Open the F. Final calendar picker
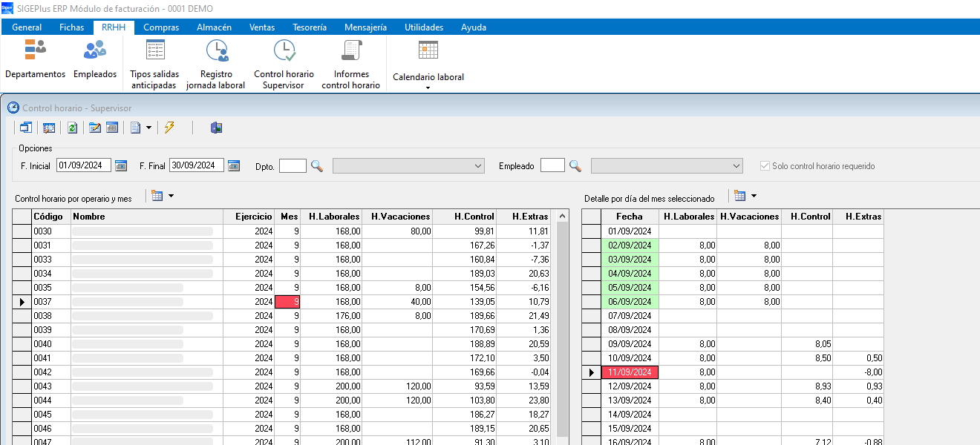The image size is (980, 445). (x=234, y=165)
